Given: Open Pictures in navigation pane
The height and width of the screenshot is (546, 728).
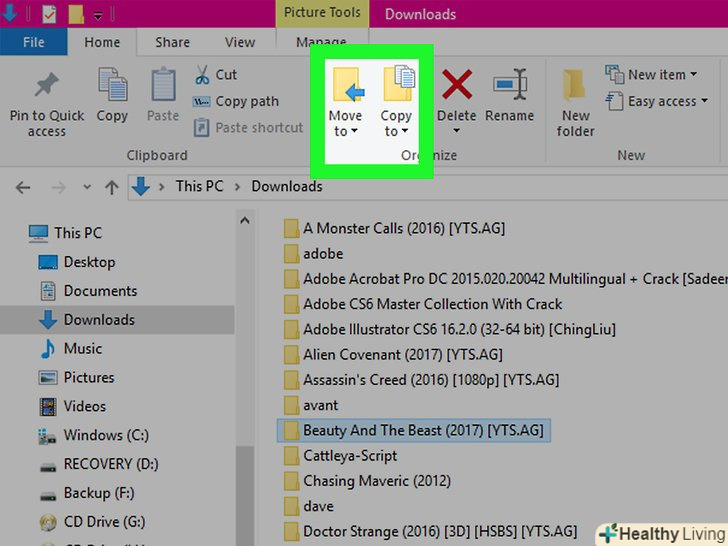Looking at the screenshot, I should pos(76,377).
